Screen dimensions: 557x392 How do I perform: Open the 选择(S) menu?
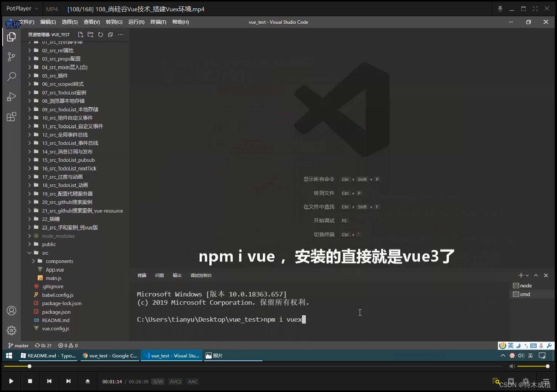(x=70, y=22)
